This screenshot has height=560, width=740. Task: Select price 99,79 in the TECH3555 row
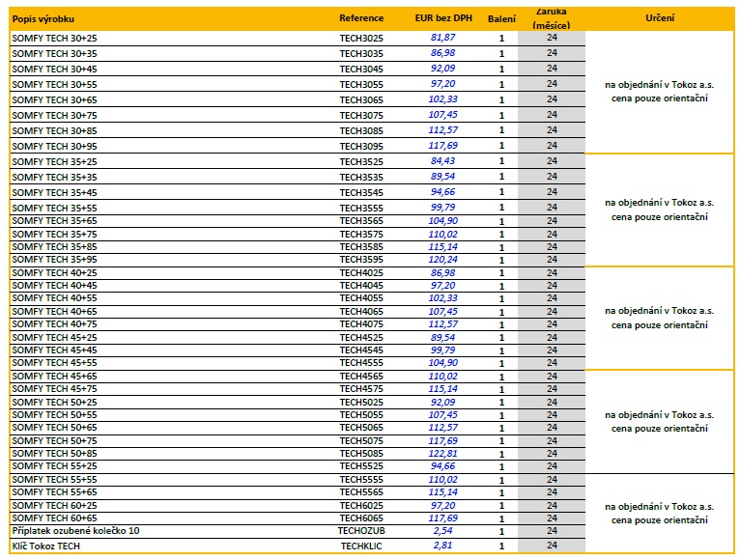click(x=442, y=208)
